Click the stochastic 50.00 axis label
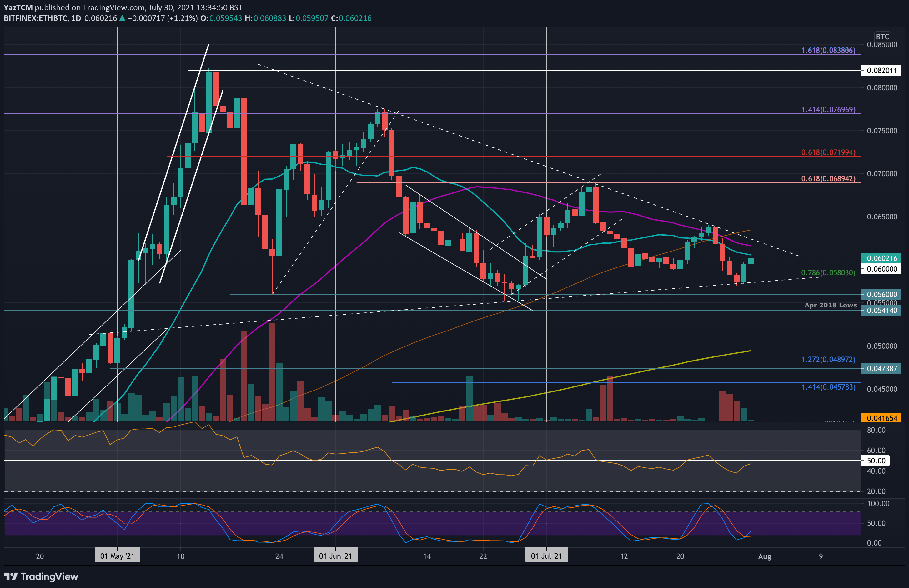This screenshot has height=588, width=909. 876,523
